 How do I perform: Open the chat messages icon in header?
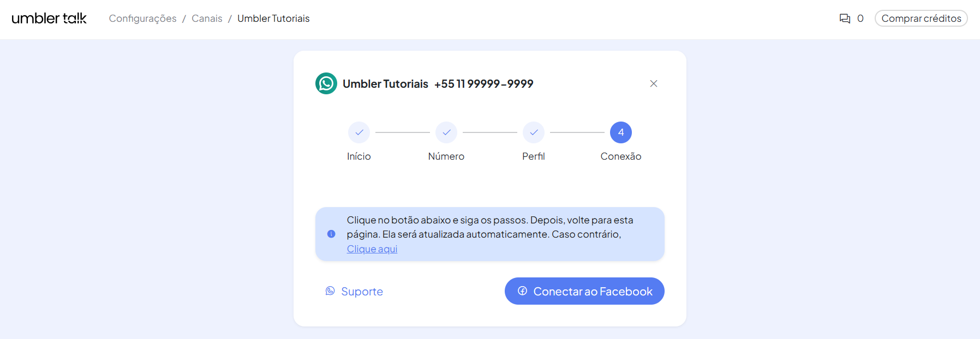coord(845,19)
